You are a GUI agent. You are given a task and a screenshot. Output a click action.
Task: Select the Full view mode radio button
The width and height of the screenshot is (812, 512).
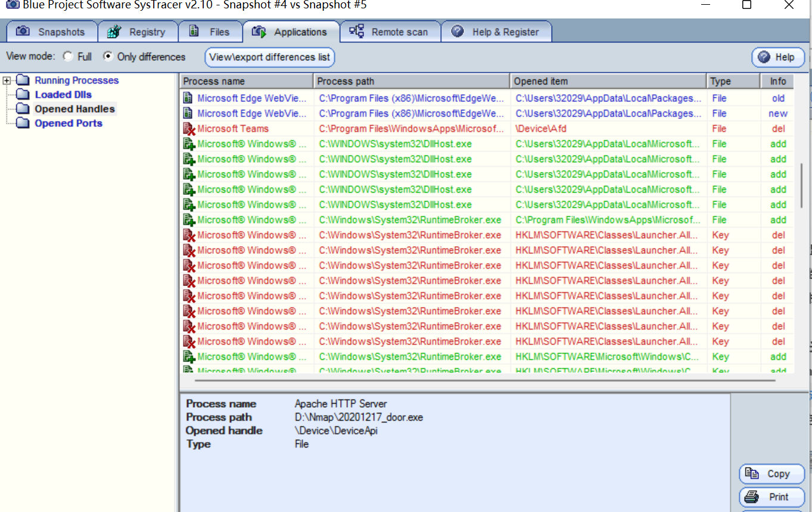tap(68, 57)
